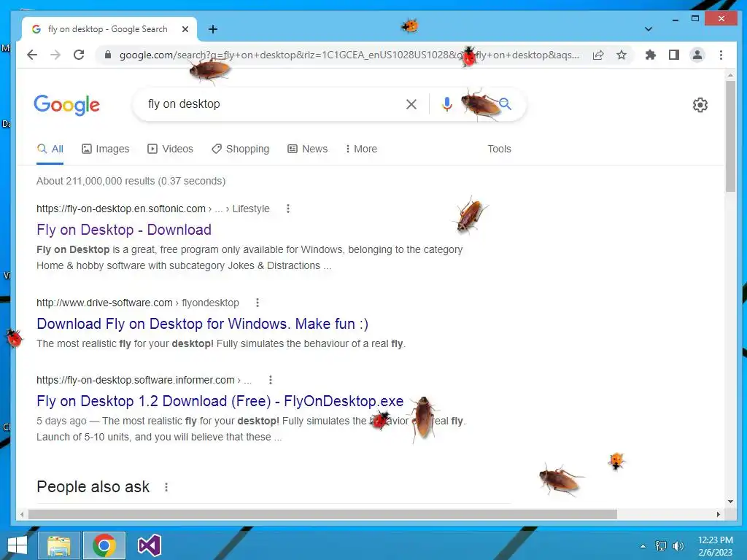
Task: Share this page using the share icon
Action: coord(598,55)
